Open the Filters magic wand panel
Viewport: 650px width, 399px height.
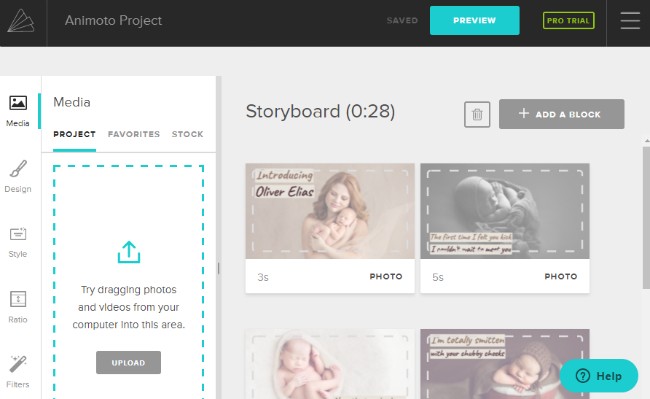click(x=18, y=372)
